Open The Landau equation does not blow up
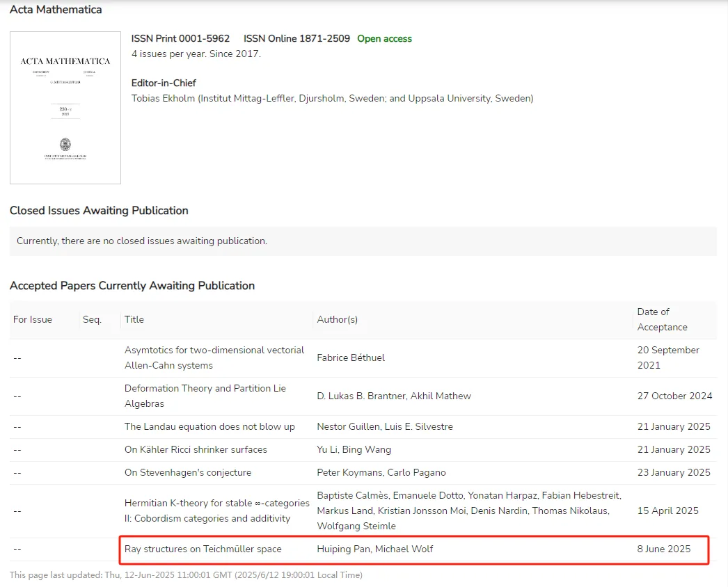The width and height of the screenshot is (728, 587). click(209, 426)
